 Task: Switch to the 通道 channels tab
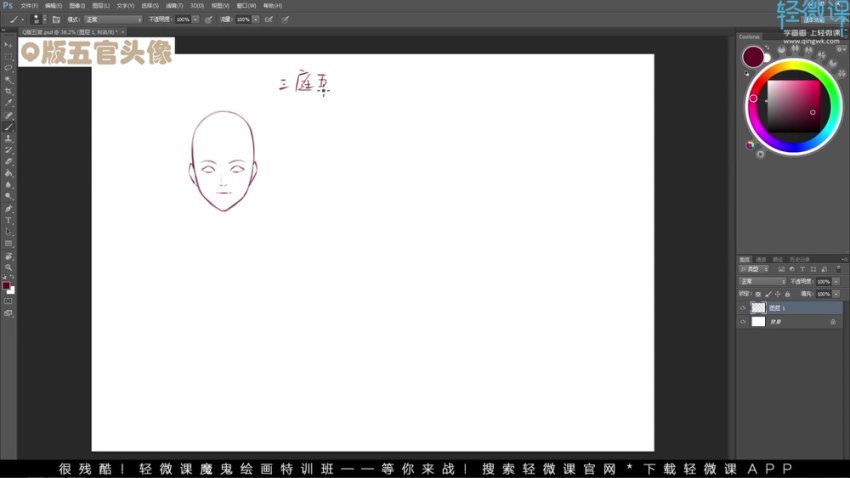click(x=761, y=260)
